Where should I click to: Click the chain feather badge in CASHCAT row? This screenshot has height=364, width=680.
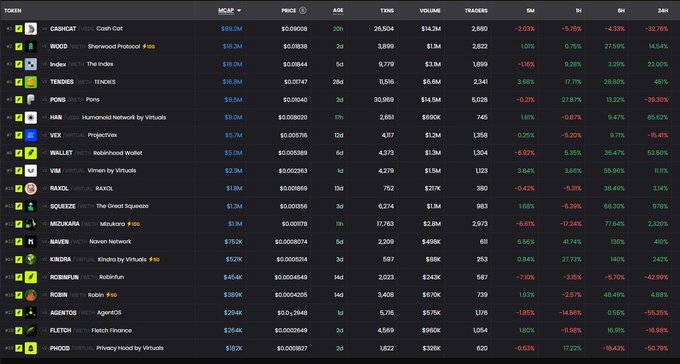coord(19,29)
